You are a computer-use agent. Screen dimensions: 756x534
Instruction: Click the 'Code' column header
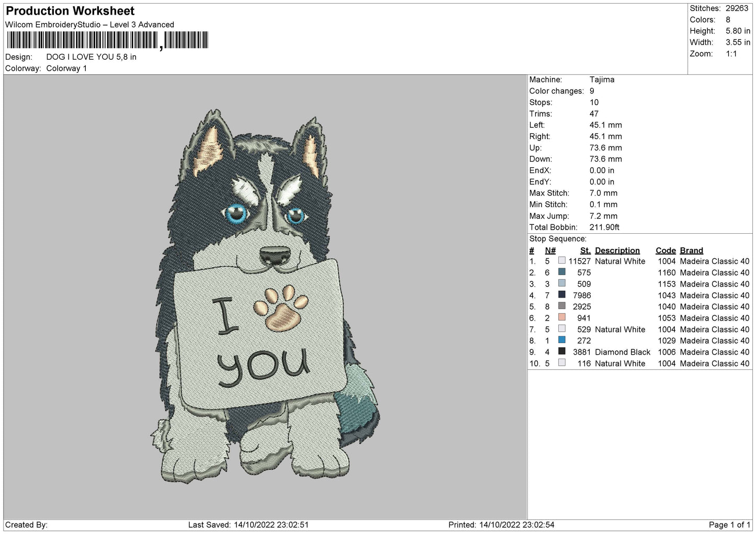click(x=665, y=251)
